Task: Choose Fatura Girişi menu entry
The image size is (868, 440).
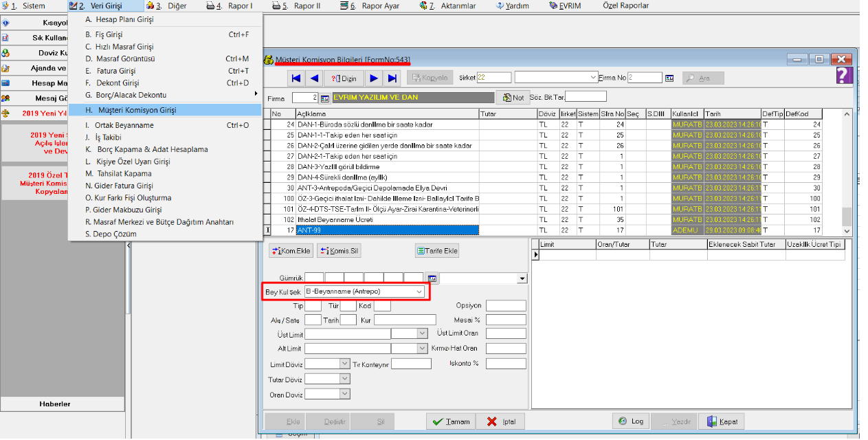Action: 165,71
